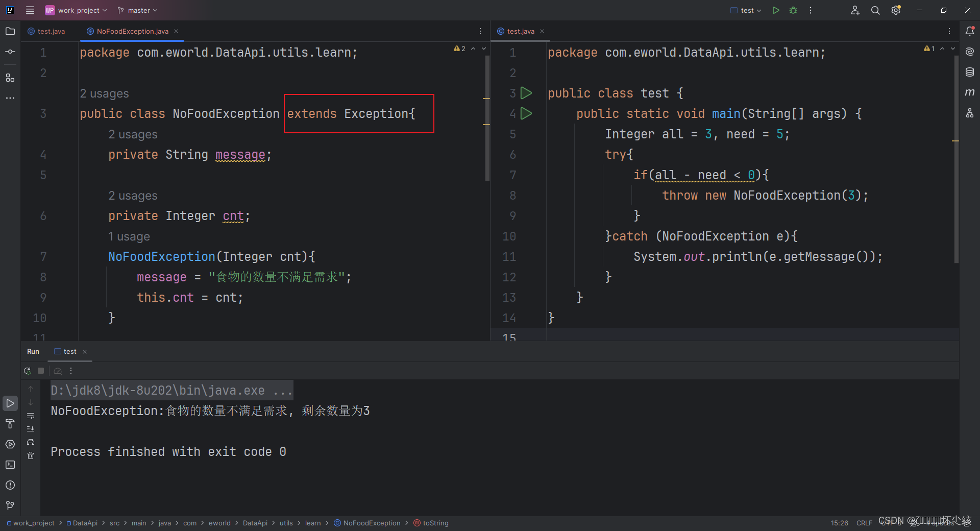
Task: Open Problems tool window
Action: tap(10, 485)
